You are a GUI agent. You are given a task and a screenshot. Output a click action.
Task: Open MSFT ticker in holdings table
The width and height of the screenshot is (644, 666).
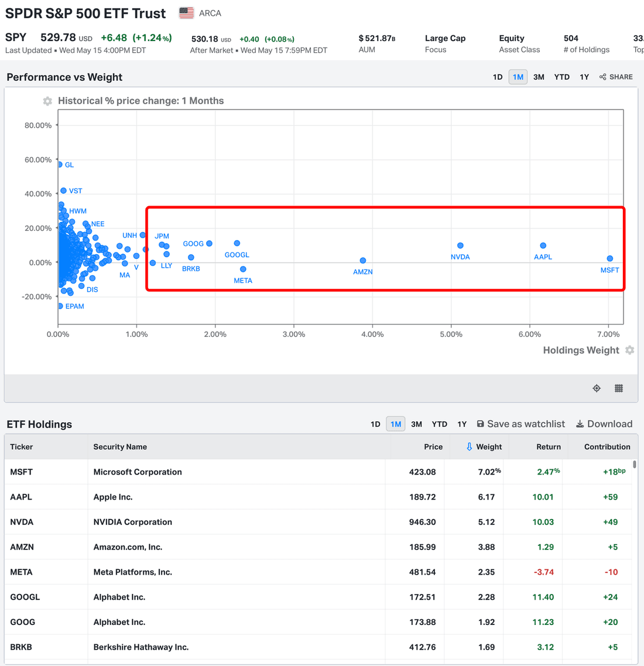pos(21,472)
